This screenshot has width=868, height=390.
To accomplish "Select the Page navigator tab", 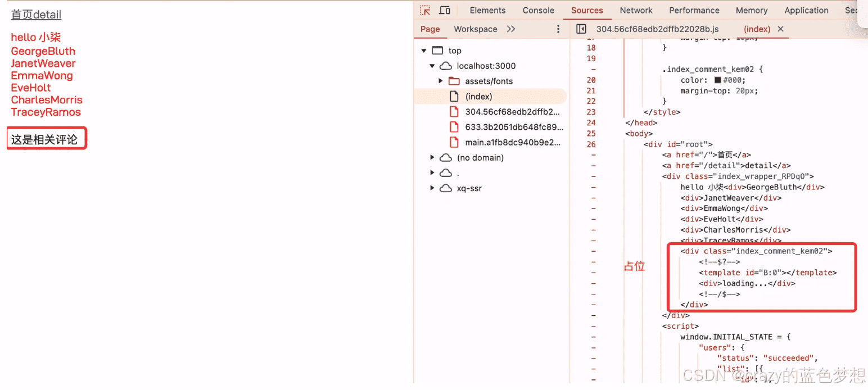I will click(430, 29).
